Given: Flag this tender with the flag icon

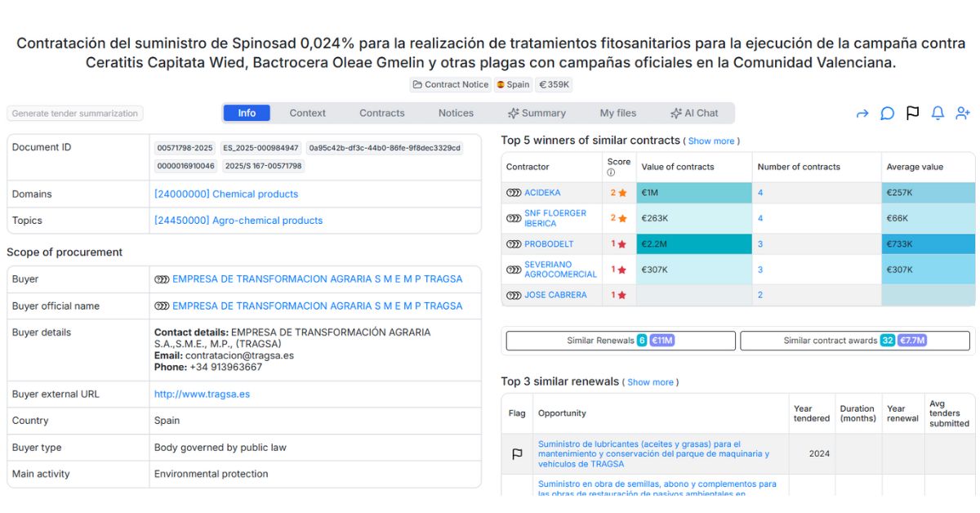Looking at the screenshot, I should coord(912,114).
